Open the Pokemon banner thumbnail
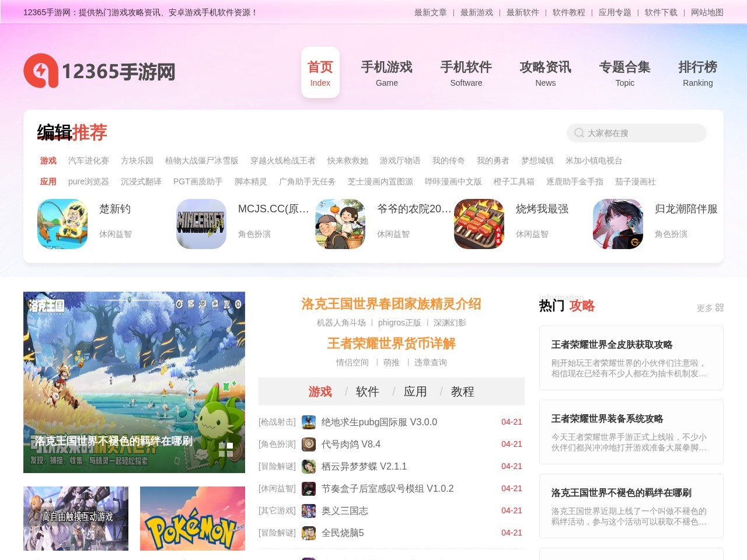The width and height of the screenshot is (747, 560). pyautogui.click(x=193, y=519)
